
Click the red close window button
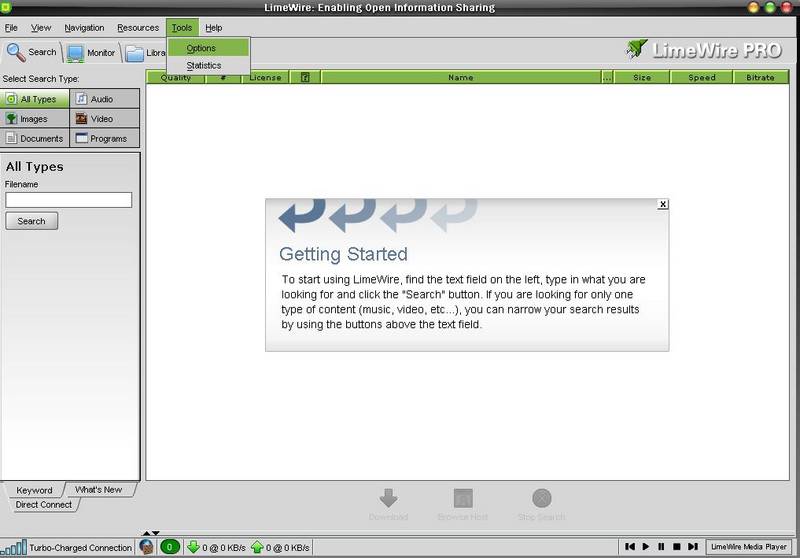pyautogui.click(x=787, y=7)
